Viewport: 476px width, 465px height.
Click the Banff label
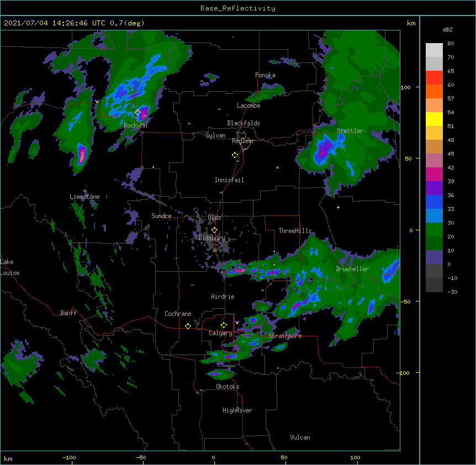(68, 313)
